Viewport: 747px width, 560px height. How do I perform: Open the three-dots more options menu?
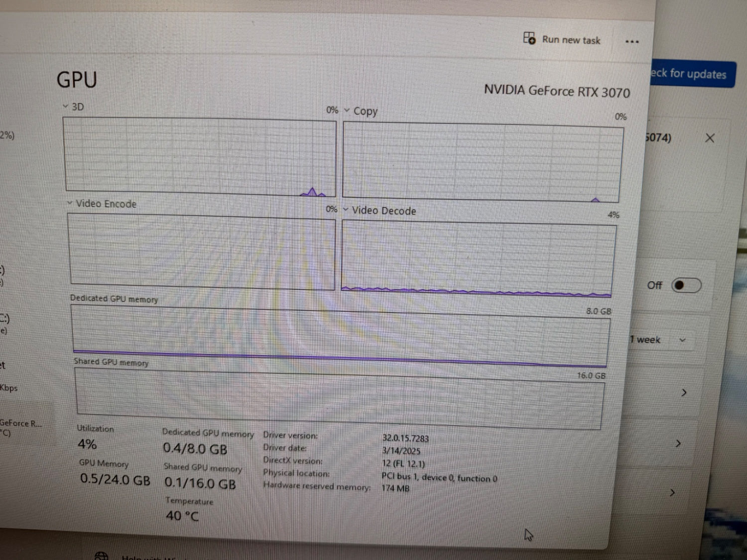[632, 42]
